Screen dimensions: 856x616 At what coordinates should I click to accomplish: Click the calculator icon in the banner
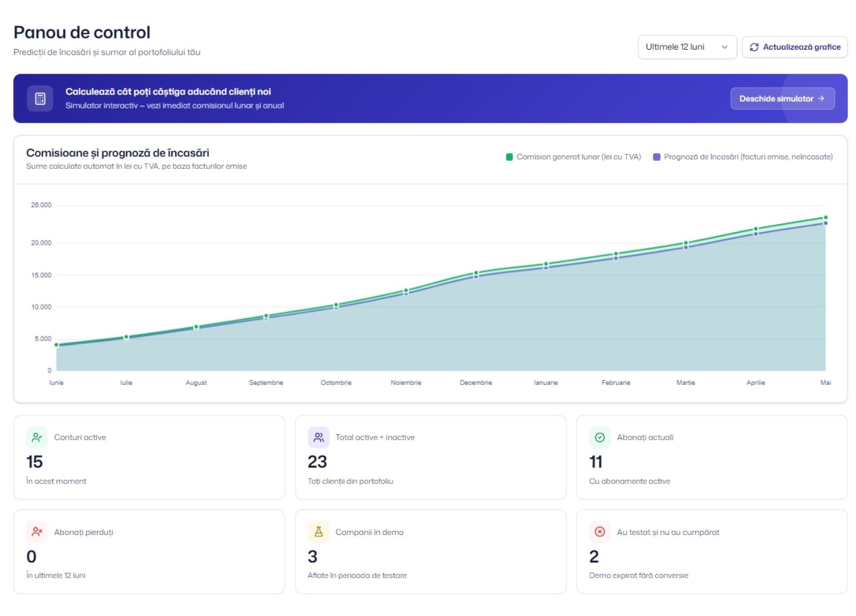click(x=40, y=99)
